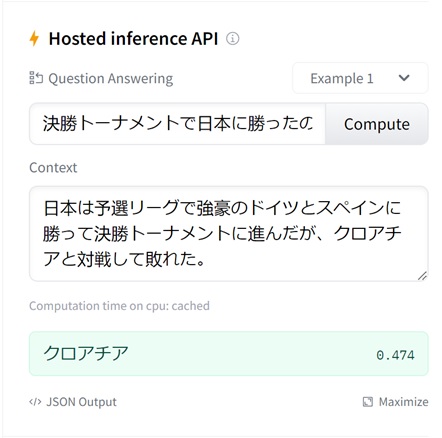Click the Maximize link
Image resolution: width=442 pixels, height=438 pixels.
395,402
